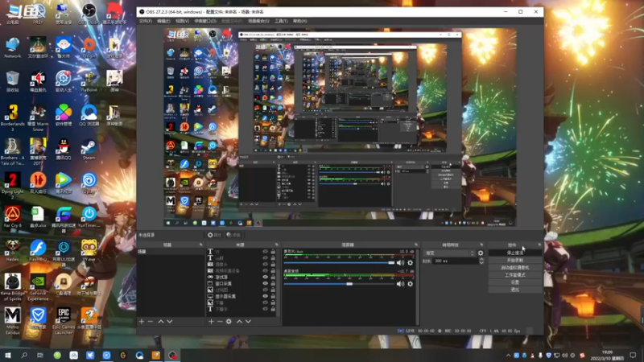Select the 腾讯QQ penguin desktop icon
The height and width of the screenshot is (362, 644).
(64, 150)
